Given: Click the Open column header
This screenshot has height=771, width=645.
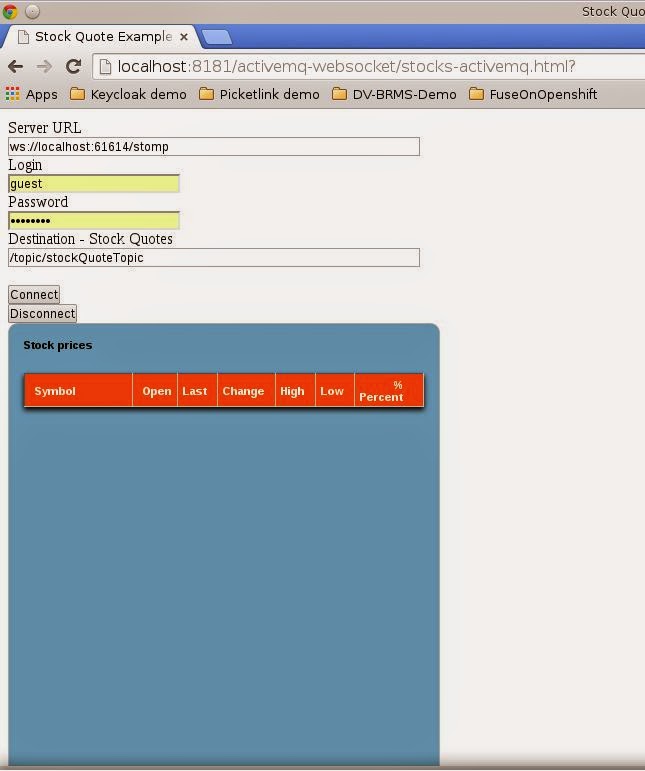Looking at the screenshot, I should (x=155, y=391).
